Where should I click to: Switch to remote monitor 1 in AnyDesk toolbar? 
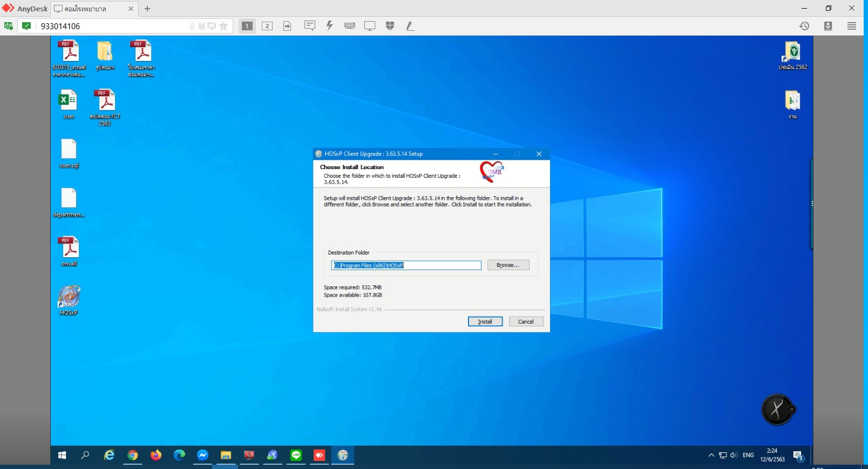click(247, 26)
